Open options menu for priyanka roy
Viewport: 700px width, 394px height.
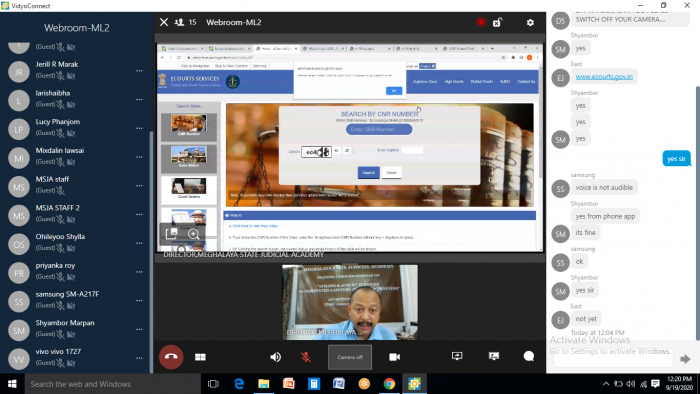point(139,272)
